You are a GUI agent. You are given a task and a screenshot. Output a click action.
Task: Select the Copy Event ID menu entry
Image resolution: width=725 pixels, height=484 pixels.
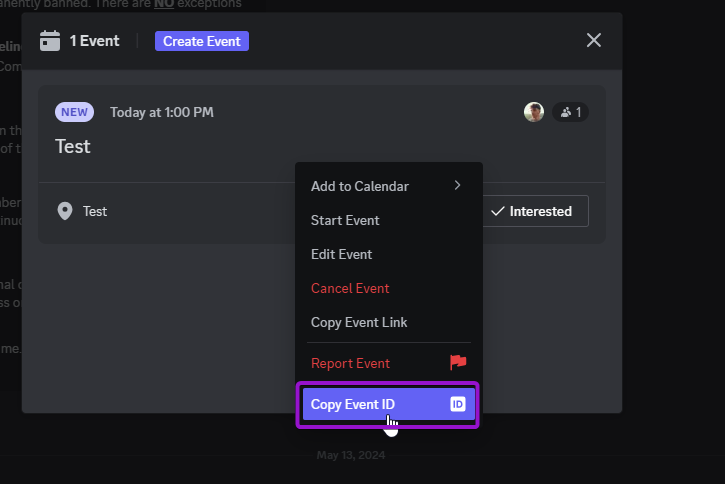click(x=353, y=404)
